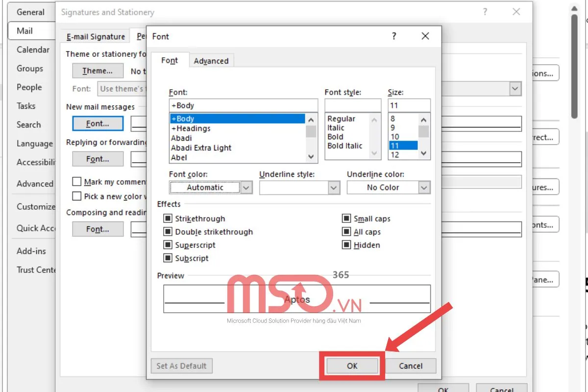588x392 pixels.
Task: Open the Underline color dropdown
Action: 424,188
